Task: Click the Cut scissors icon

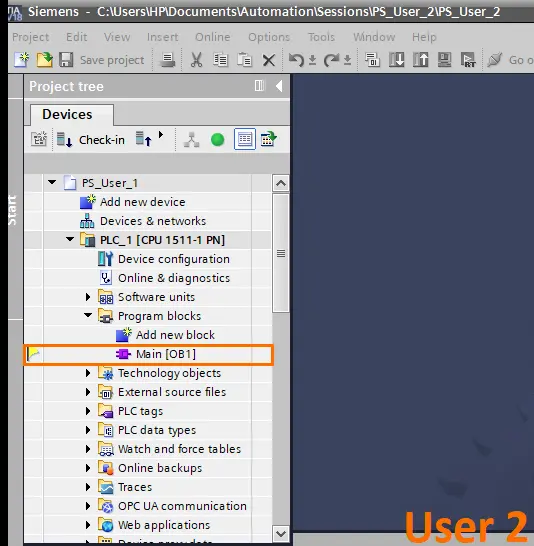Action: click(x=196, y=60)
